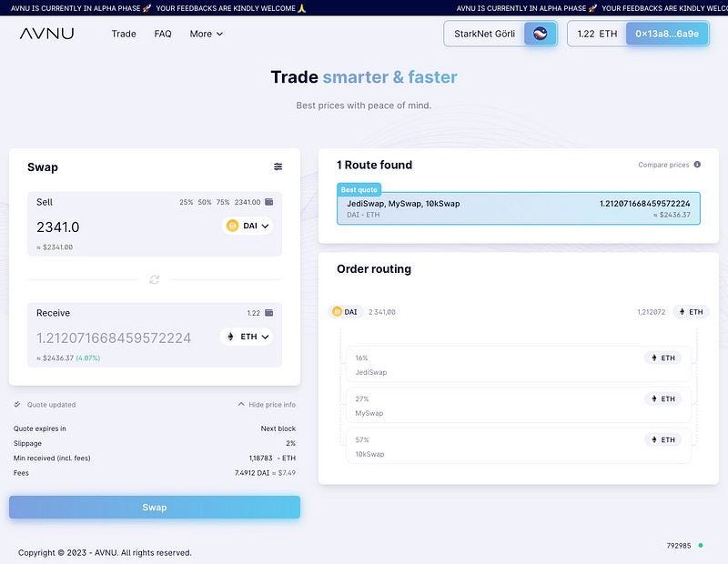
Task: Expand the More menu
Action: (207, 34)
